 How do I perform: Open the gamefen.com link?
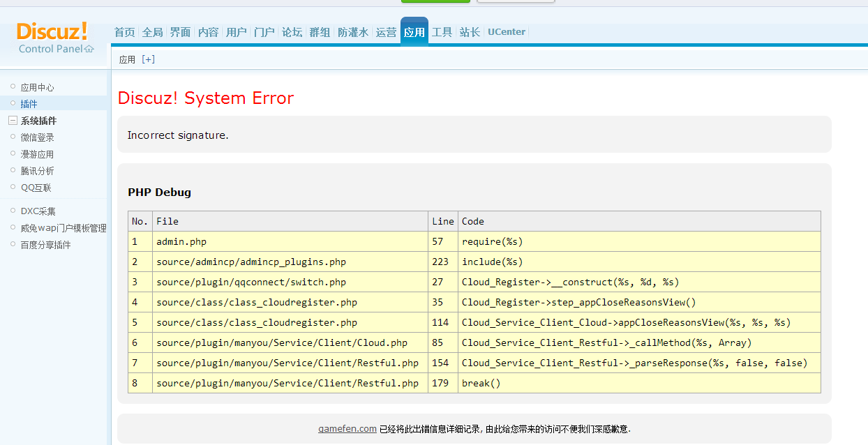347,428
